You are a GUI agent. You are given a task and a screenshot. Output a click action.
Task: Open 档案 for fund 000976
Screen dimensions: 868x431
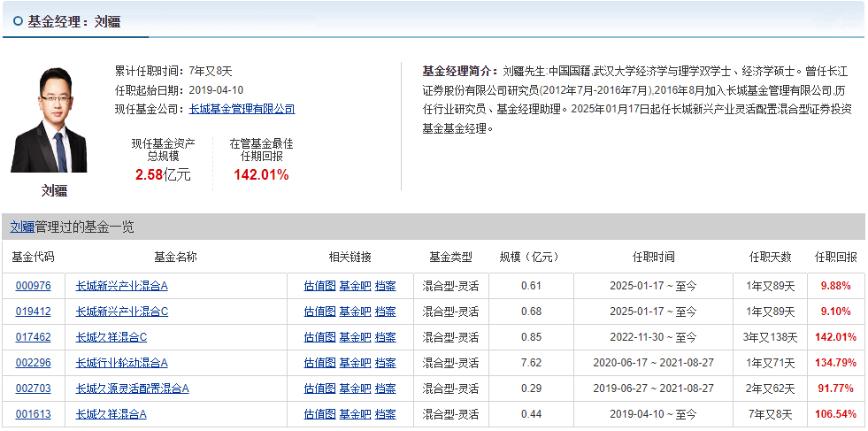pos(385,286)
